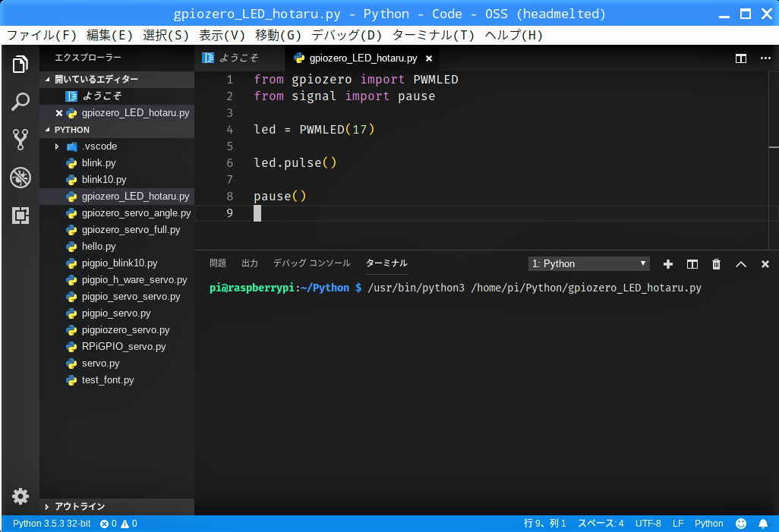Click line number 4 in the gutter
The image size is (779, 532).
pyautogui.click(x=229, y=130)
